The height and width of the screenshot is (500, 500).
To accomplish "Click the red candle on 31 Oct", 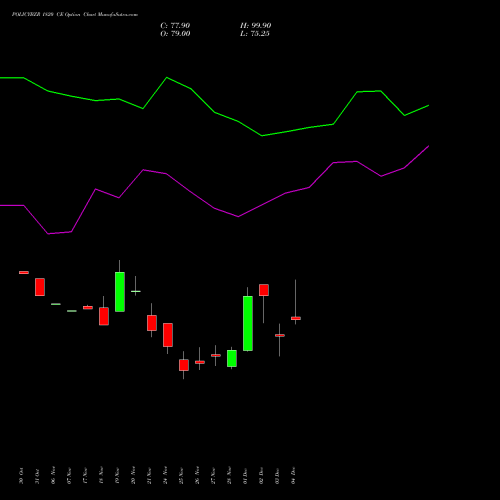I will pos(40,287).
